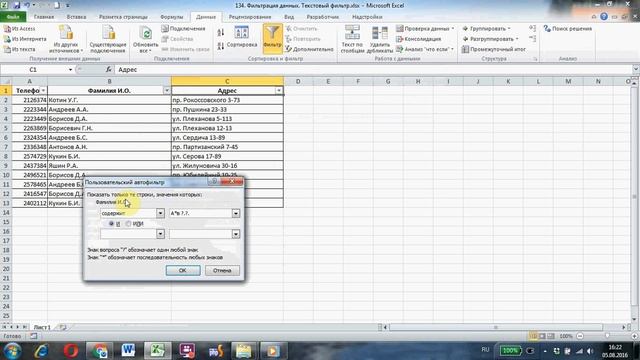Click the Excel help icon
This screenshot has height=360, width=640.
pos(604,17)
